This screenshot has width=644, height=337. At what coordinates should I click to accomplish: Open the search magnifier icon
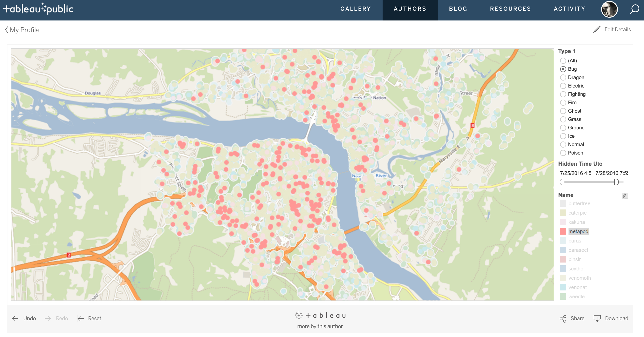coord(634,10)
